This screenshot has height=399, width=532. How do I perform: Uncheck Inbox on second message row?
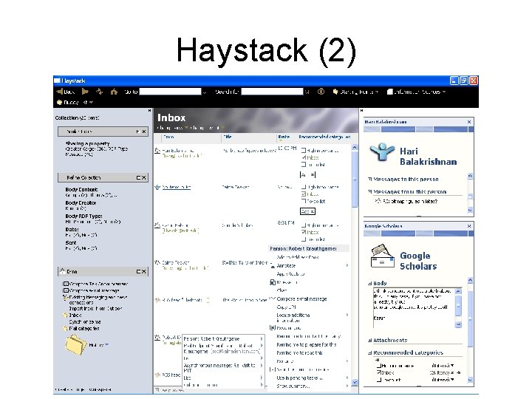[304, 194]
